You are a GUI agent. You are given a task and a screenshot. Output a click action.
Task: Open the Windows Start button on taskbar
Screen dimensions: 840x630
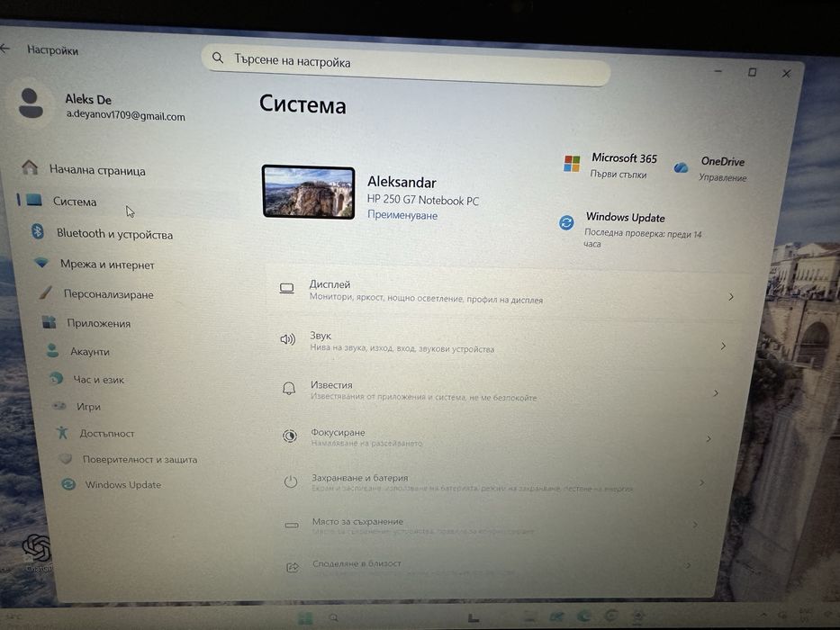[305, 617]
